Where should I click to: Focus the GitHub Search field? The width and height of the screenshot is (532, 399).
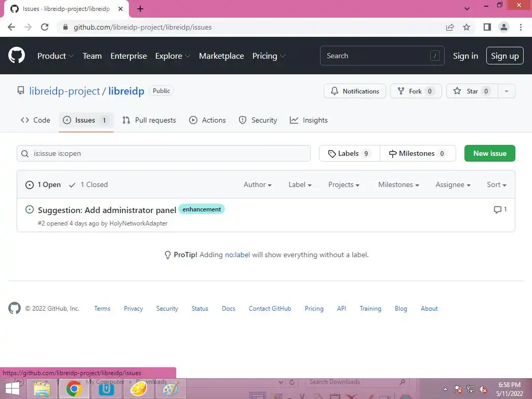382,56
